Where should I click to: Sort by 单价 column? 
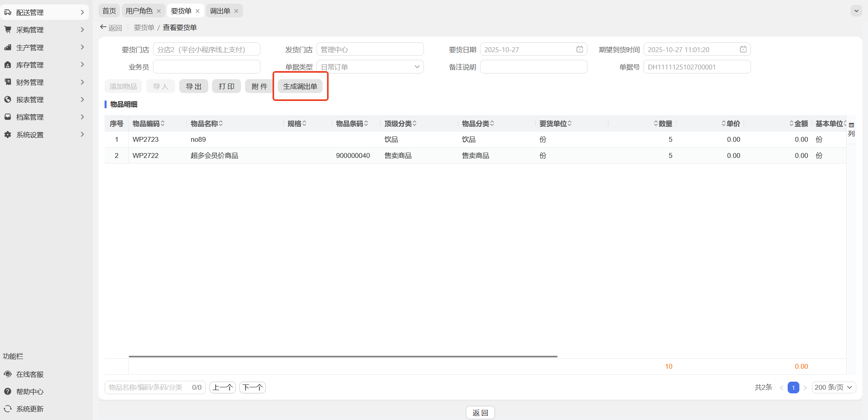(723, 124)
